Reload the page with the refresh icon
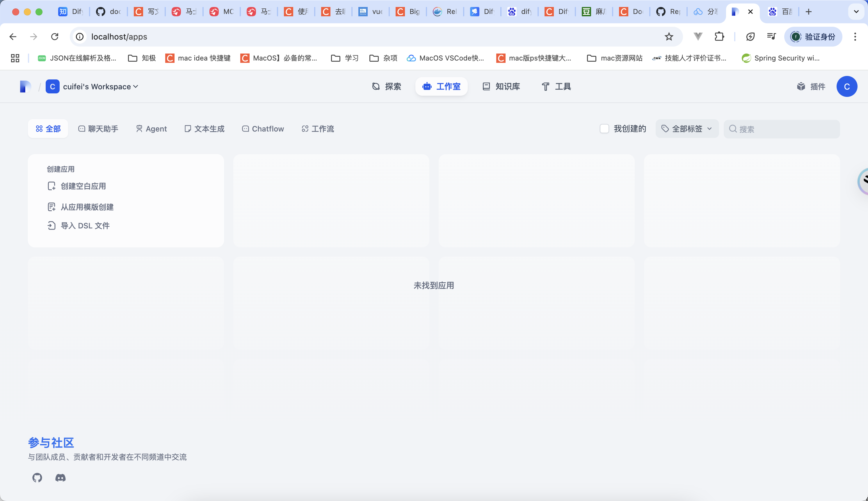Image resolution: width=868 pixels, height=501 pixels. click(55, 36)
